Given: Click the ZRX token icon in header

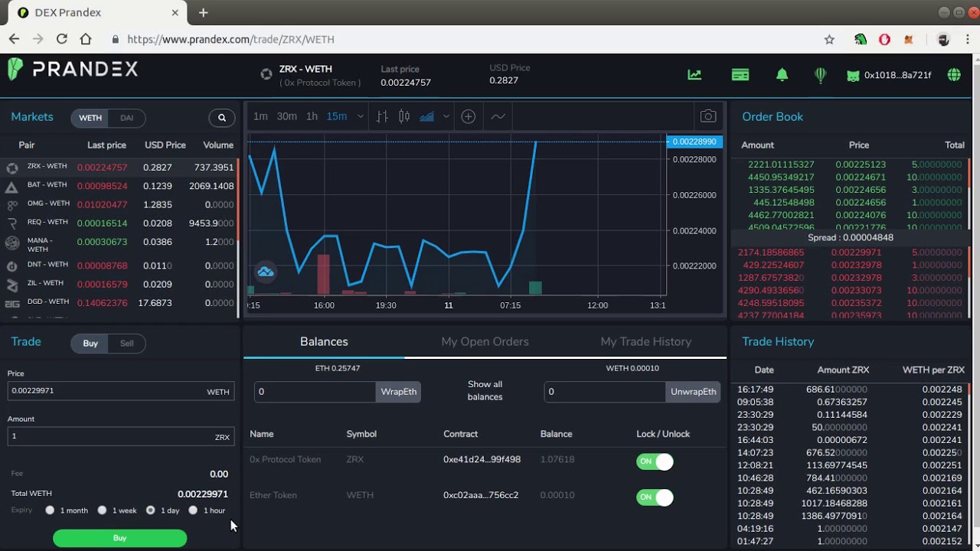Looking at the screenshot, I should [266, 74].
